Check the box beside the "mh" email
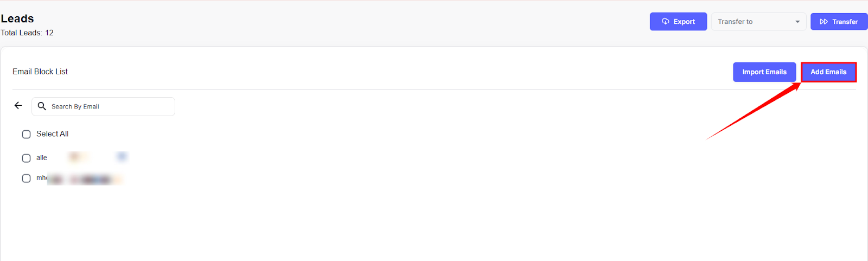Image resolution: width=868 pixels, height=261 pixels. coord(26,179)
